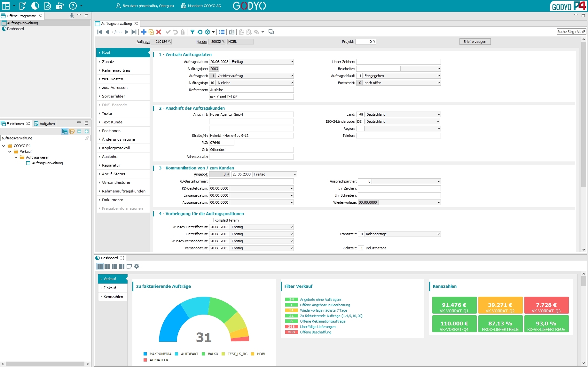Refresh data with the reload icon

point(200,32)
